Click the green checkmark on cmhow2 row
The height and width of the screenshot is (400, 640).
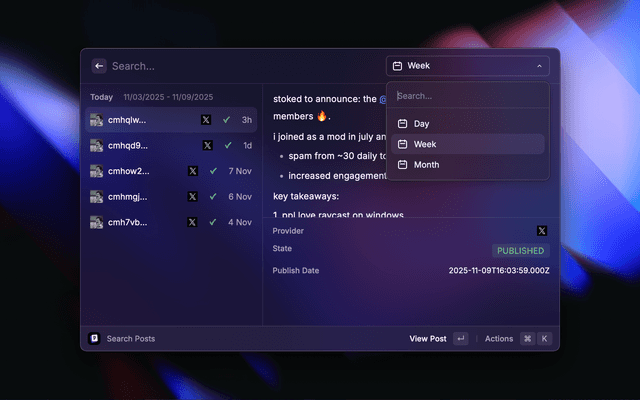[x=213, y=171]
